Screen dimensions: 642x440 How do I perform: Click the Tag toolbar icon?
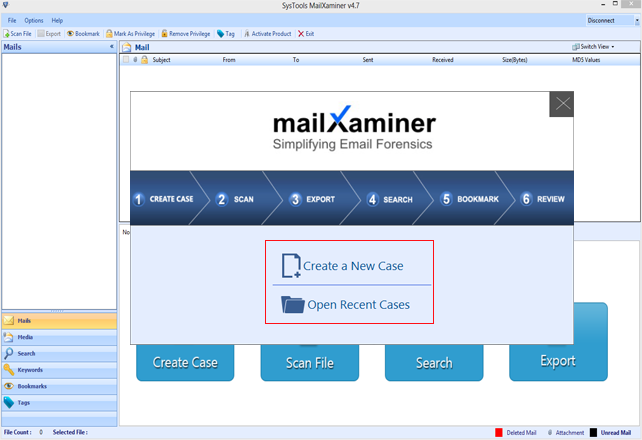220,34
